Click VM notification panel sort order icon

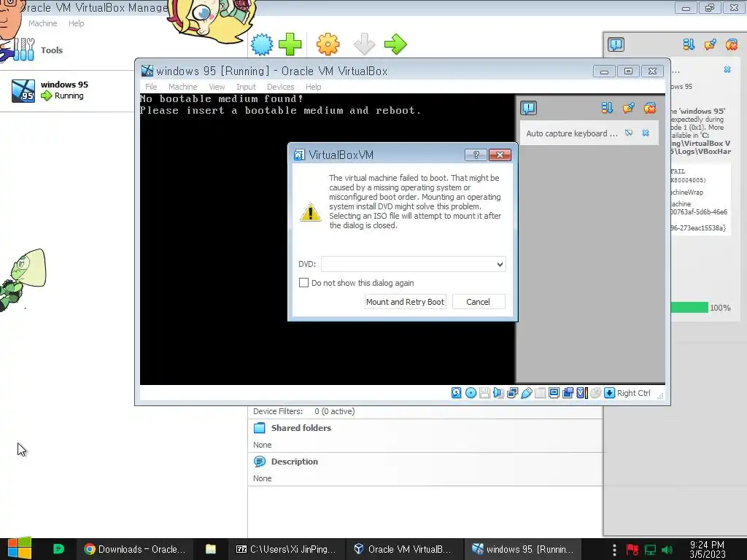coord(607,108)
